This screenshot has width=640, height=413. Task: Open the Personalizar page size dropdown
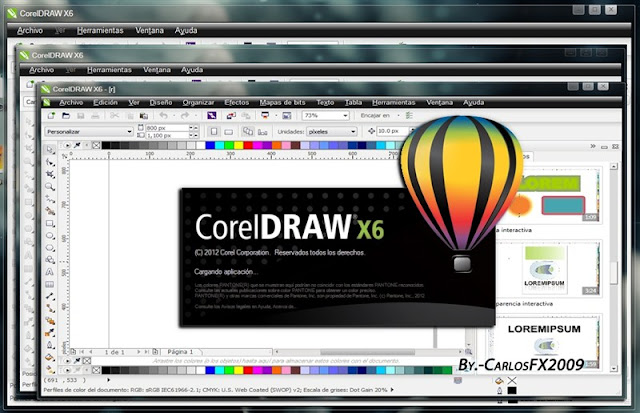[129, 132]
